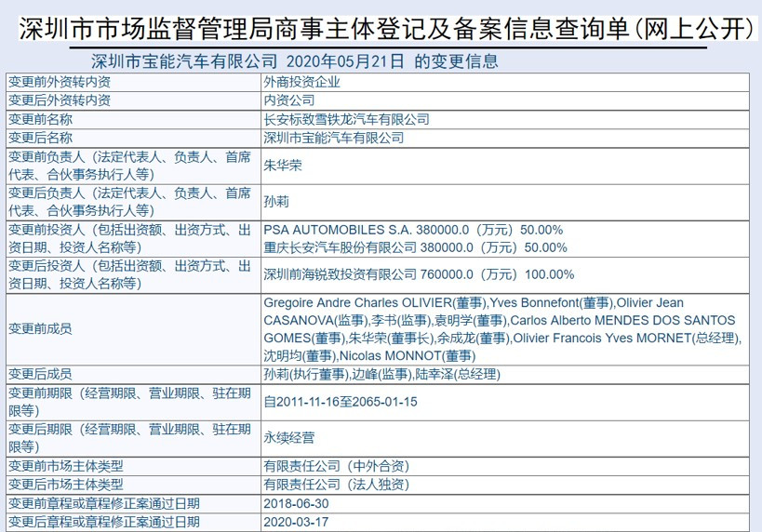
Task: Select the date 2018-06-30
Action: 296,504
